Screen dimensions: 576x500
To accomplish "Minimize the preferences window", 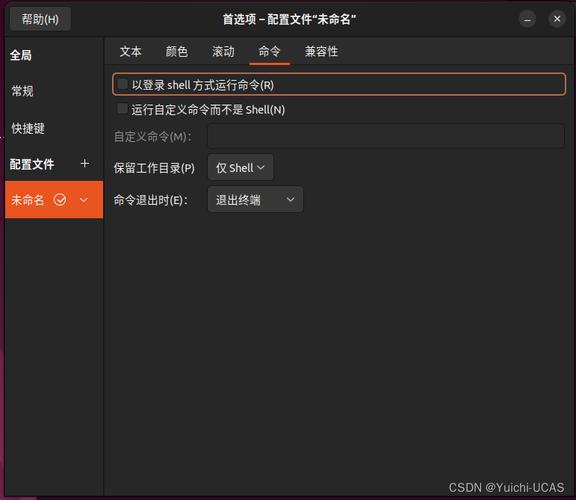I will coord(527,19).
